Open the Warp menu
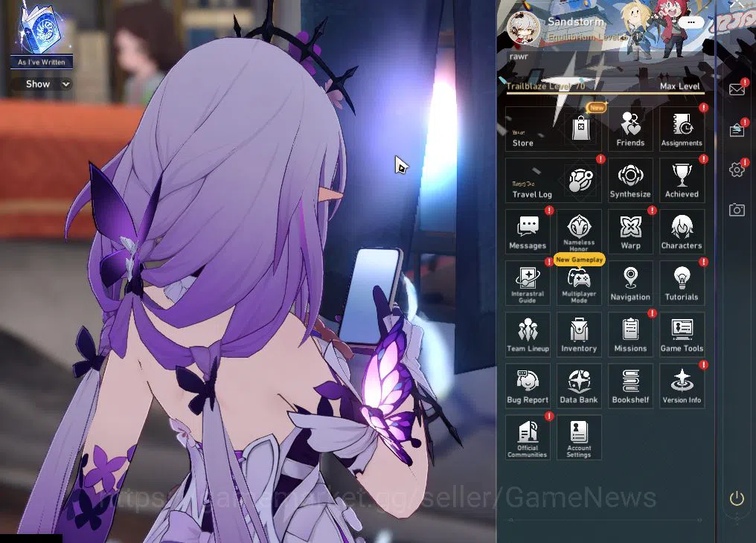Screen dimensions: 756x543 tap(630, 232)
